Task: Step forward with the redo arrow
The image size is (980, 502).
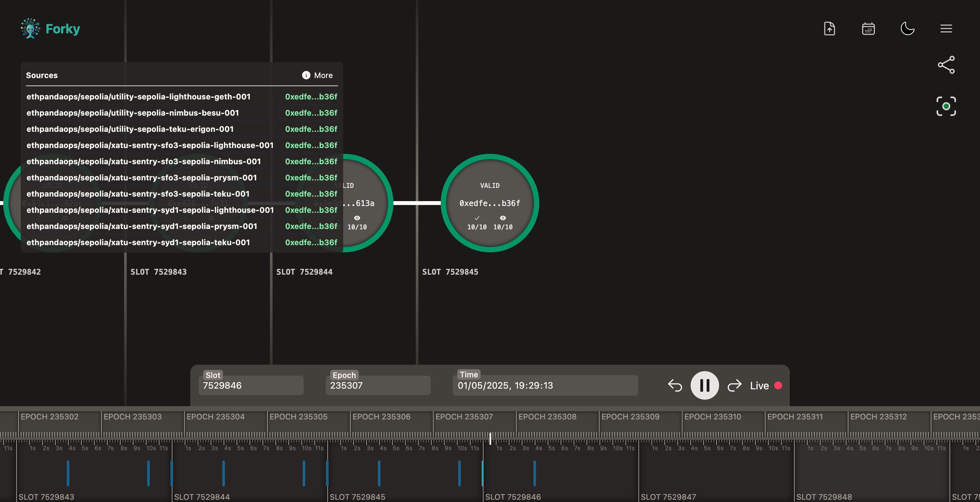Action: tap(735, 385)
